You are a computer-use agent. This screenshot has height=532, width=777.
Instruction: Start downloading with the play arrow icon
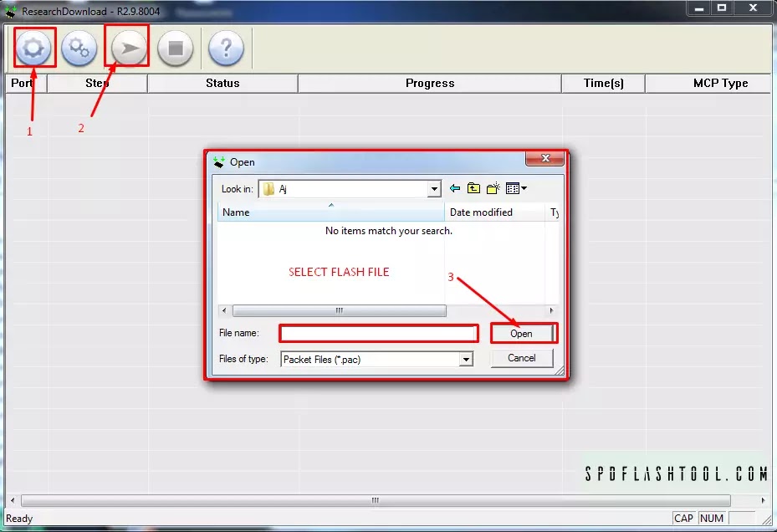[x=128, y=48]
